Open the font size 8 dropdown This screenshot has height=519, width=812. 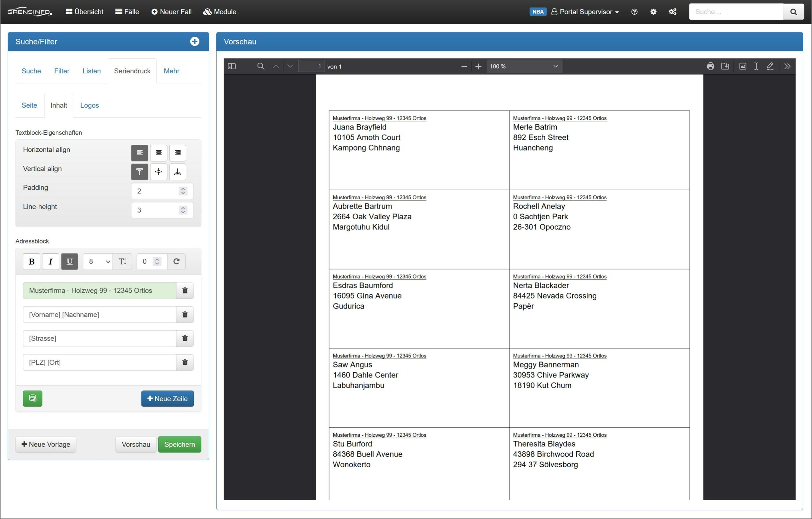click(x=98, y=262)
